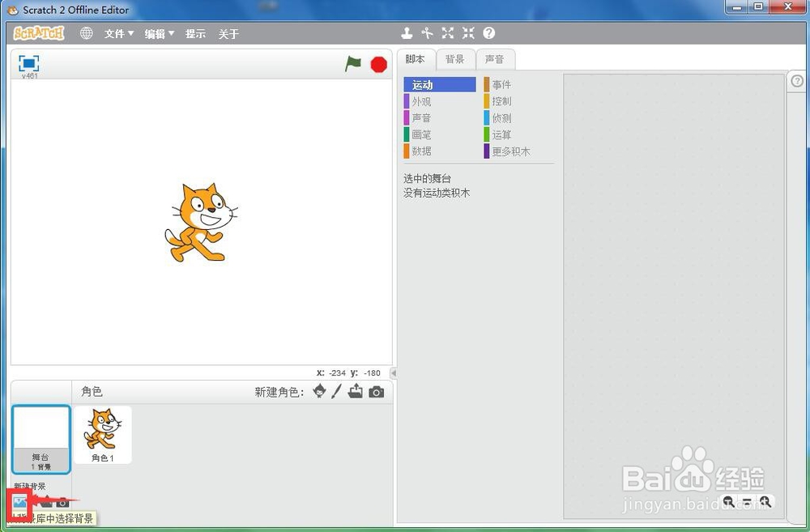The height and width of the screenshot is (532, 810).
Task: Click the 角色 panel header label
Action: [92, 392]
